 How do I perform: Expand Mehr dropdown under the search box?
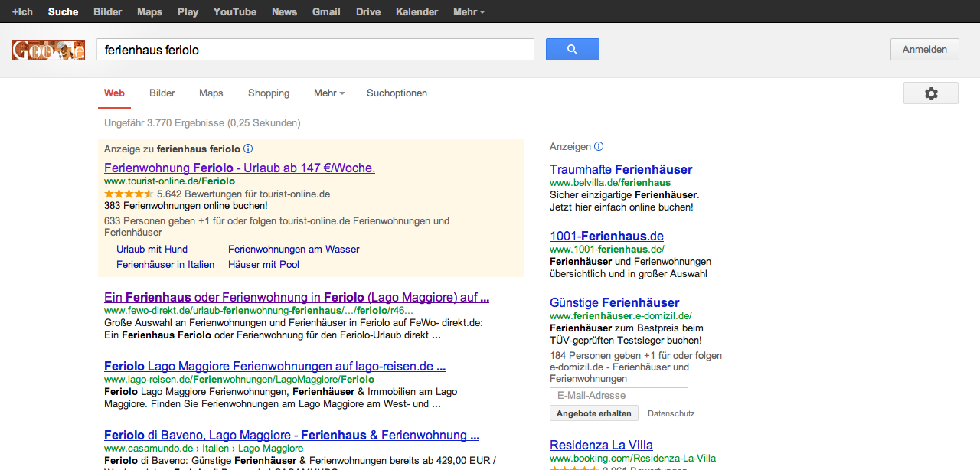(329, 93)
